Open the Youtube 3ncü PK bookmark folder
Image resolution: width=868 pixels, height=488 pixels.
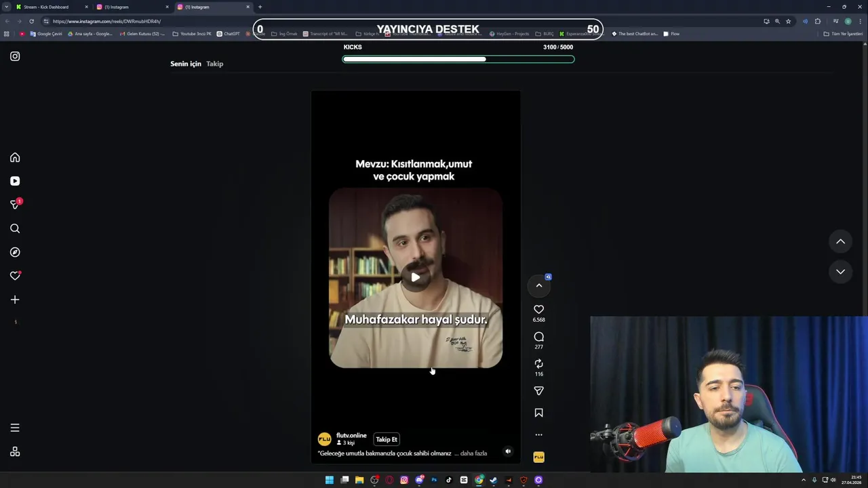[192, 34]
